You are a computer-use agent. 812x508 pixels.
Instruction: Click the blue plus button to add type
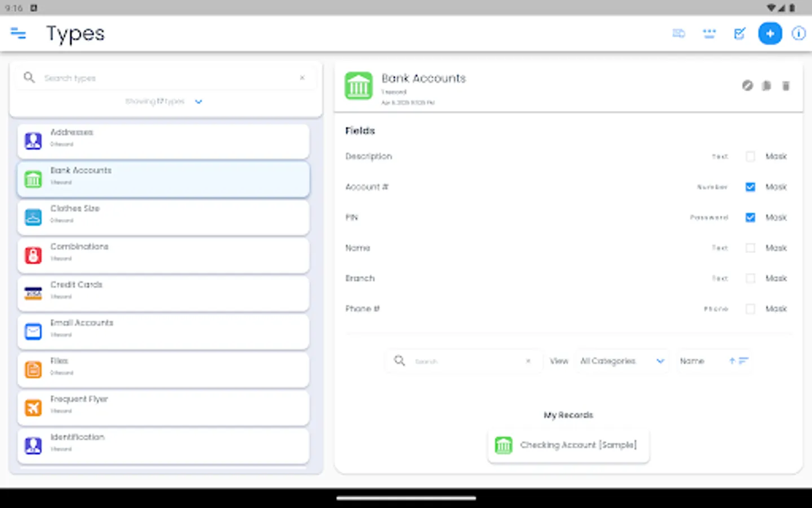(770, 33)
